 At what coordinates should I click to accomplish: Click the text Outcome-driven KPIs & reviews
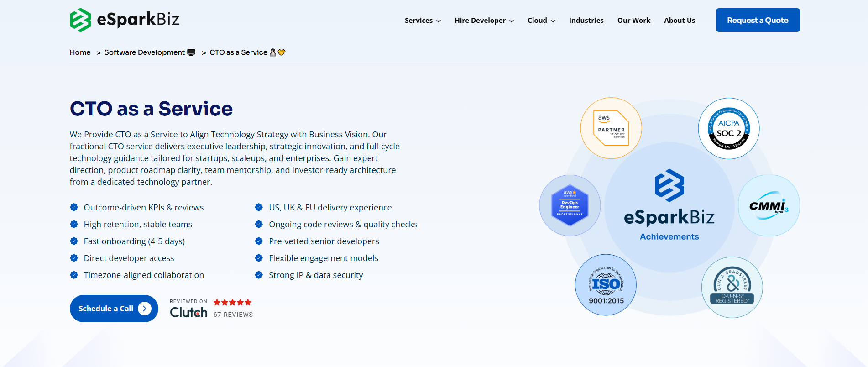click(144, 207)
